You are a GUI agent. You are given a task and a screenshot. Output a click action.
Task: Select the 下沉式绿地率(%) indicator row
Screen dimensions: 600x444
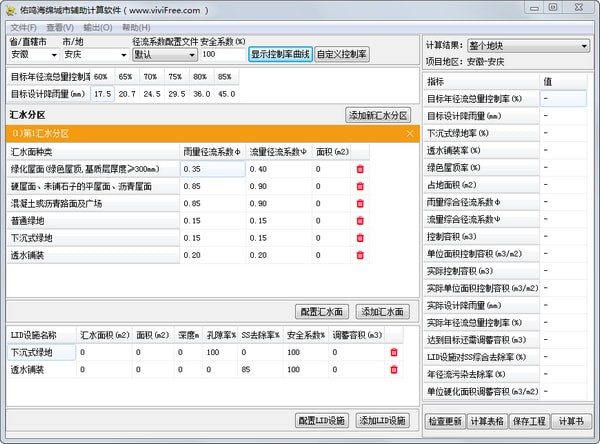481,133
